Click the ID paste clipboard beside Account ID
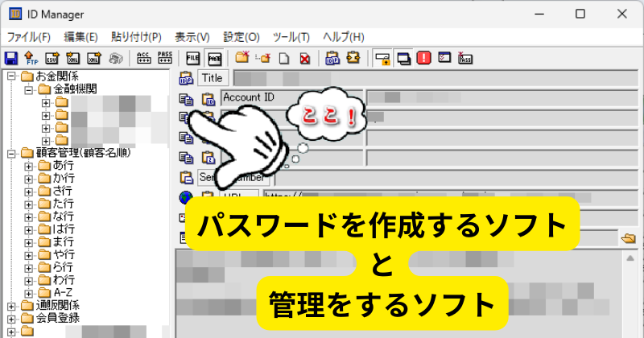The image size is (644, 338). (x=208, y=99)
